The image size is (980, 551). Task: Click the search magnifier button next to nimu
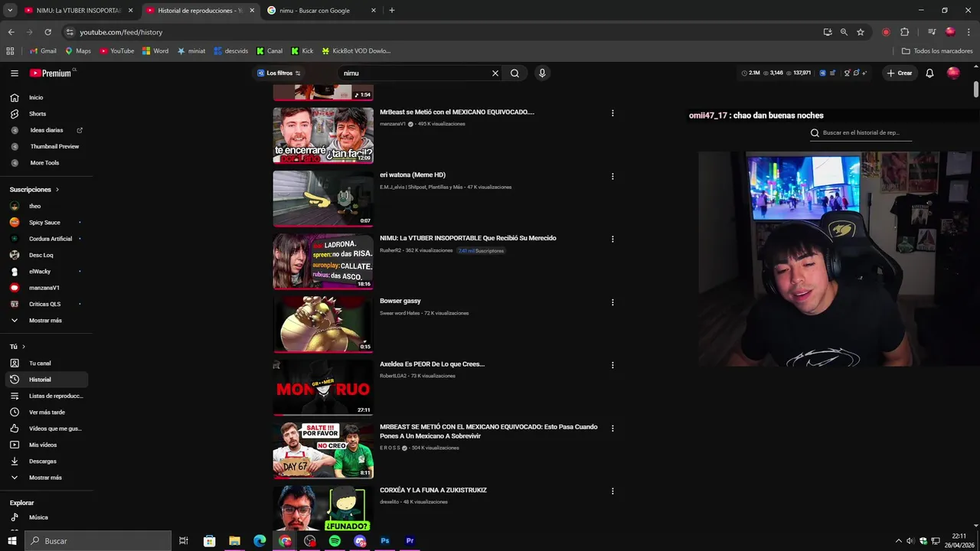515,73
